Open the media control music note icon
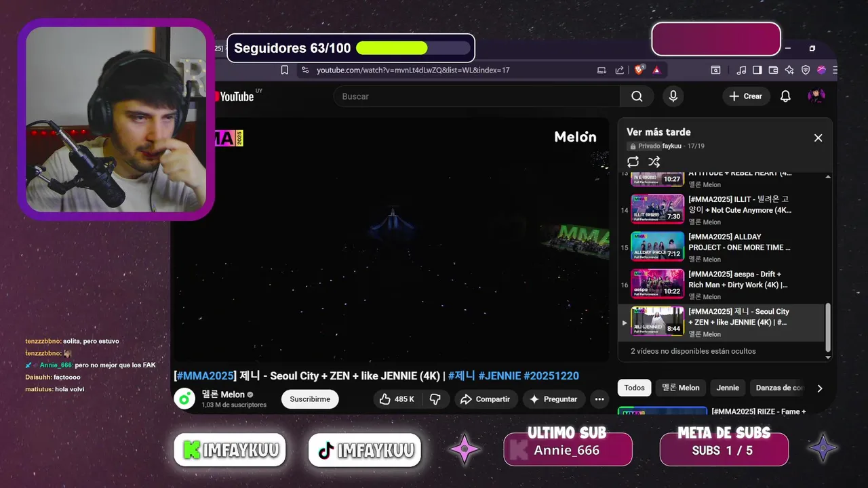The image size is (868, 488). coord(741,70)
